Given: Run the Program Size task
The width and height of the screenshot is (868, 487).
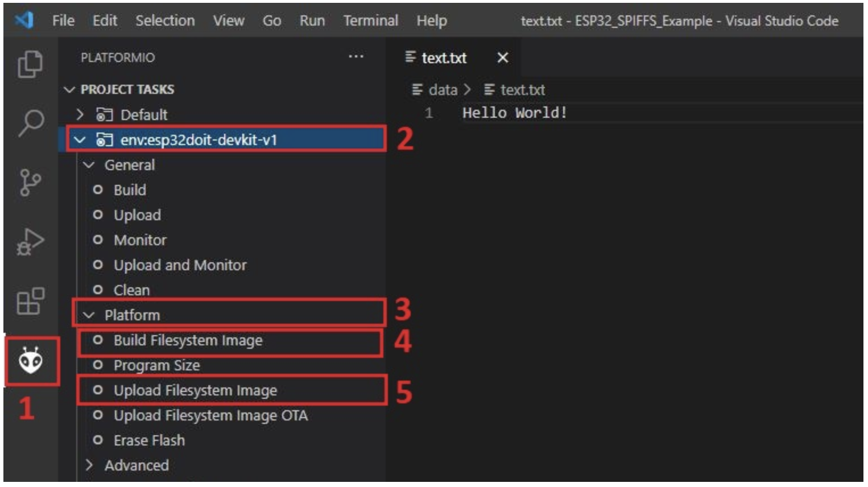Looking at the screenshot, I should tap(156, 365).
